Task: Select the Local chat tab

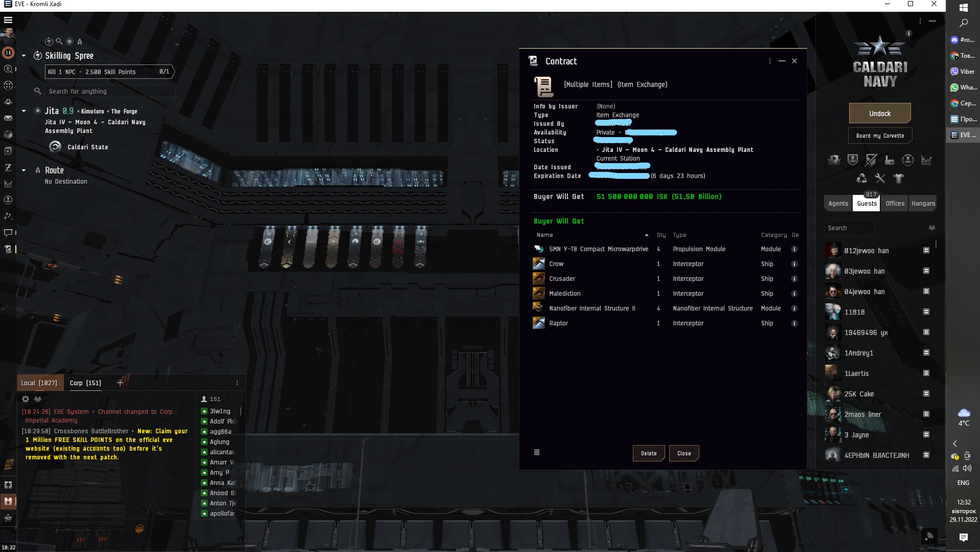Action: point(39,383)
